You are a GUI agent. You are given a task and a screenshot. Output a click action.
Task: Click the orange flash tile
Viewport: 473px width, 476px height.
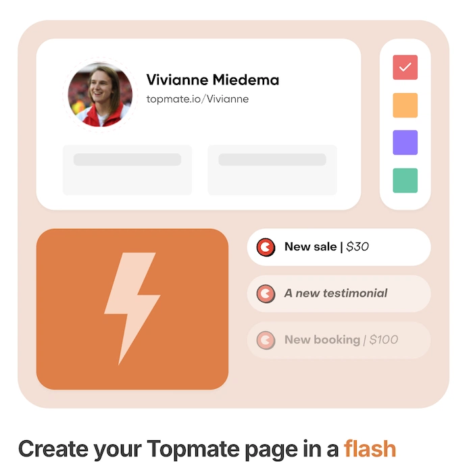132,309
